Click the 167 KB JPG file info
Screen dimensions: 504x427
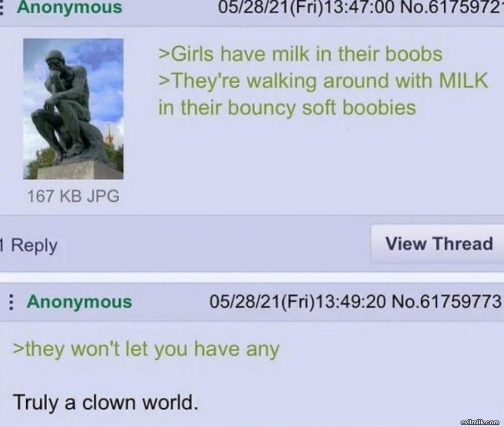point(73,196)
